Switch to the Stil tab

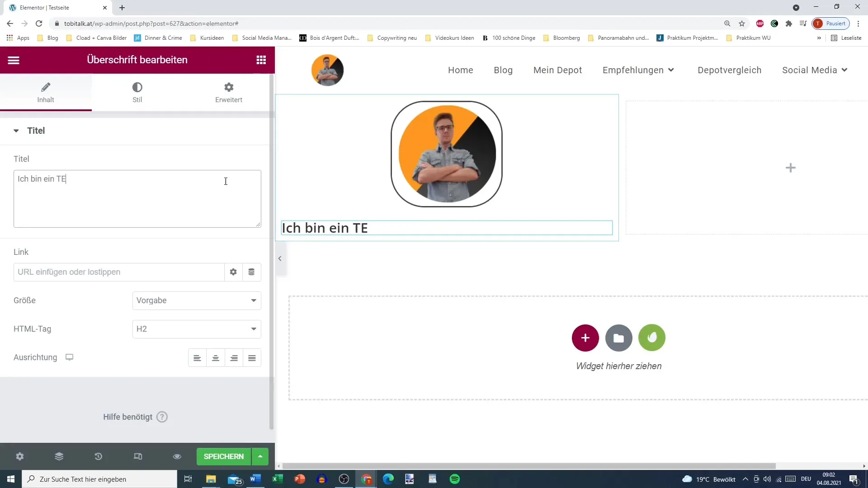click(x=137, y=93)
